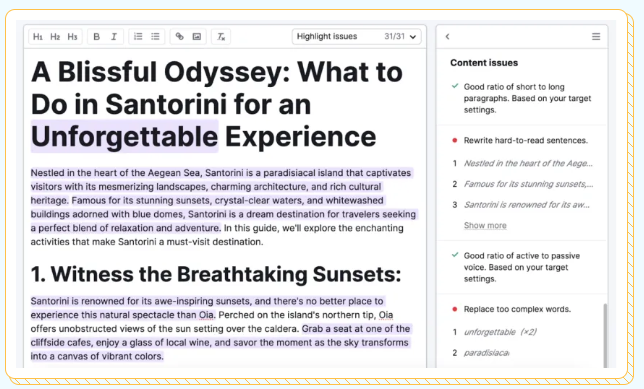644x389 pixels.
Task: Open the hamburger menu in issues panel
Action: (596, 37)
